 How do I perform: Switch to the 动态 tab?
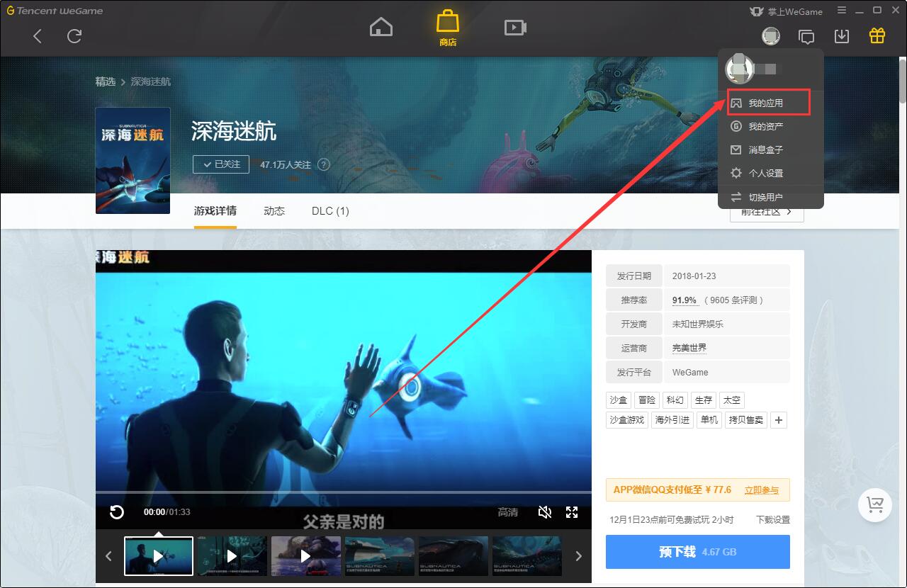click(x=274, y=211)
